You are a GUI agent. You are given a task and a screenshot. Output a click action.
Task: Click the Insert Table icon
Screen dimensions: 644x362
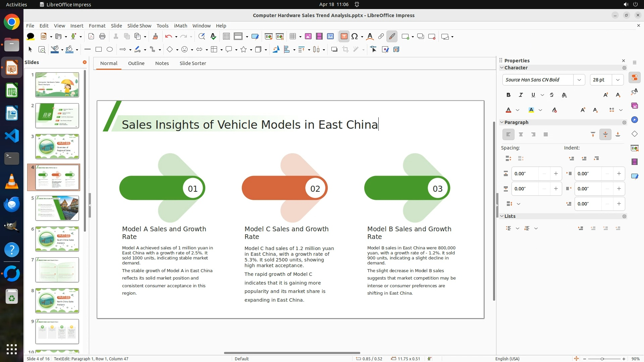coord(293,37)
